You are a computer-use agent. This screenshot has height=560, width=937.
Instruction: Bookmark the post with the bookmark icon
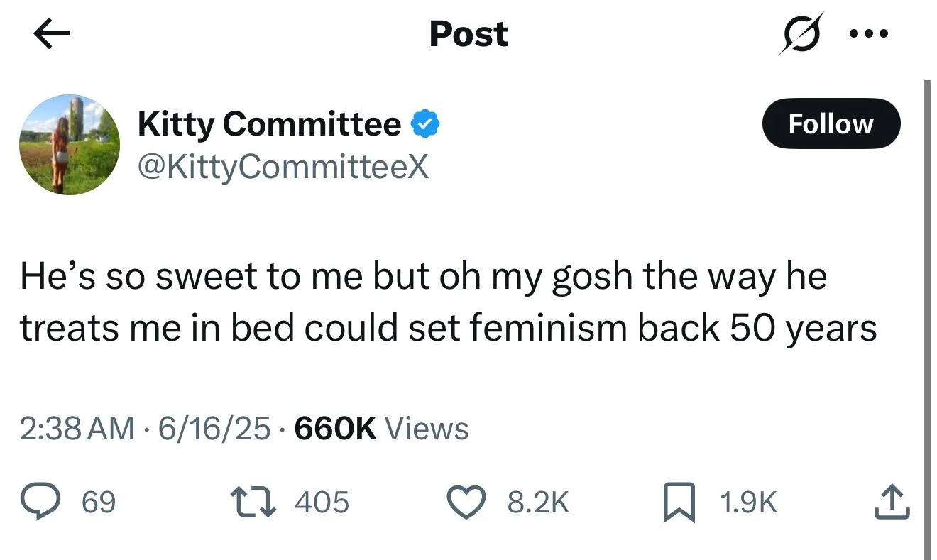coord(676,503)
